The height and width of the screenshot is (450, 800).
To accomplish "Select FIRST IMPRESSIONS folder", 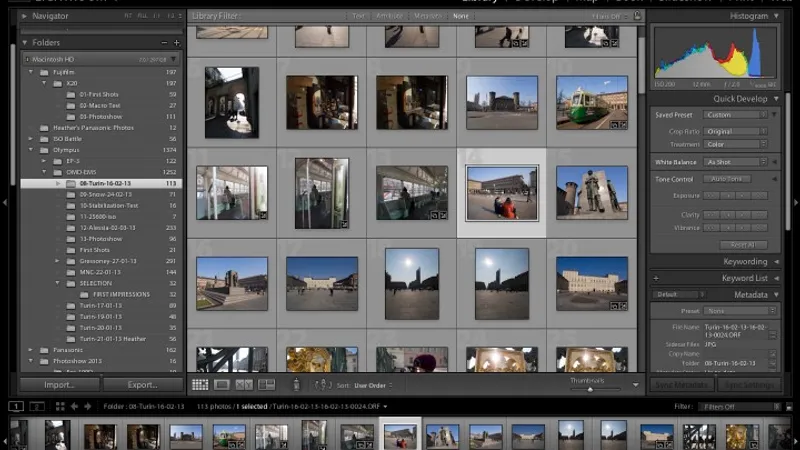I will 101,294.
